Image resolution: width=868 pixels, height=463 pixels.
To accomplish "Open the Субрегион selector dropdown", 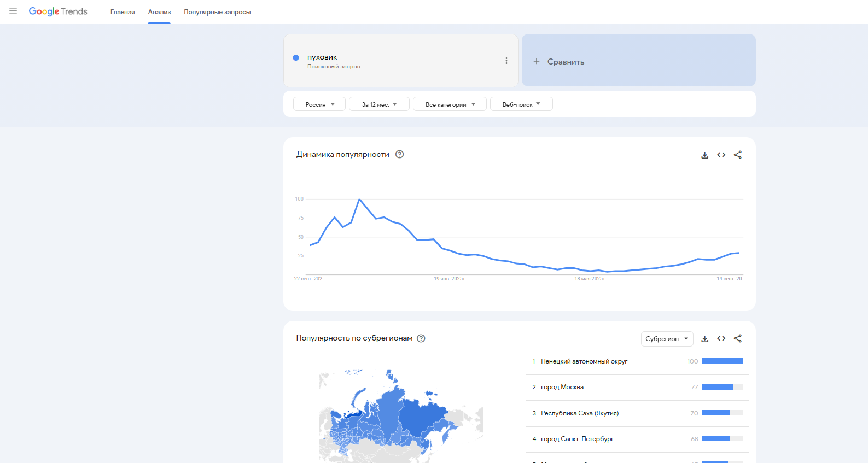I will [x=666, y=339].
